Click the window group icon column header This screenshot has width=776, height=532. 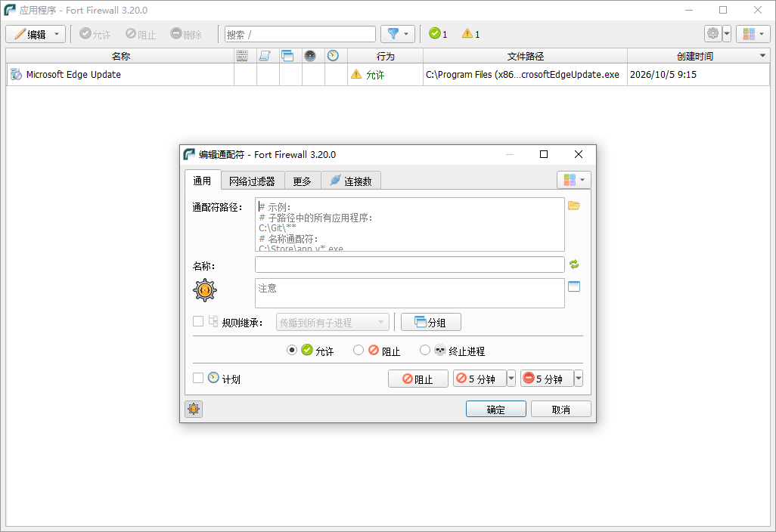click(x=287, y=56)
